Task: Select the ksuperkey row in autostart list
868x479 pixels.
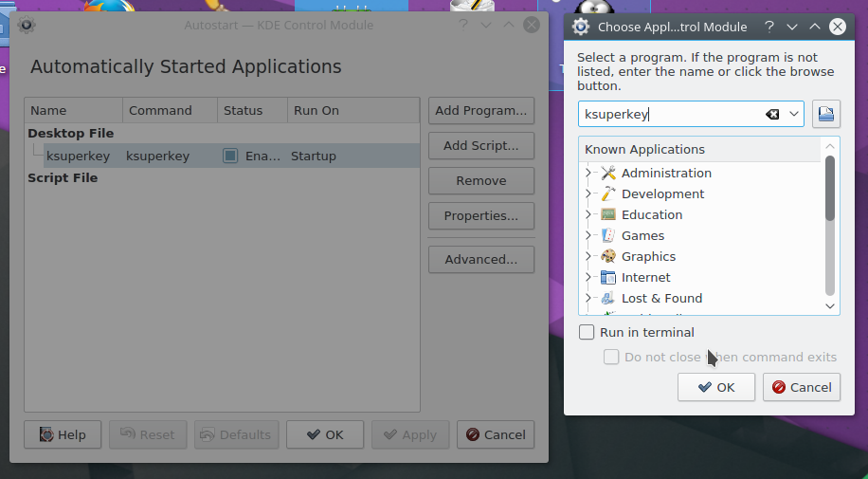Action: click(231, 156)
